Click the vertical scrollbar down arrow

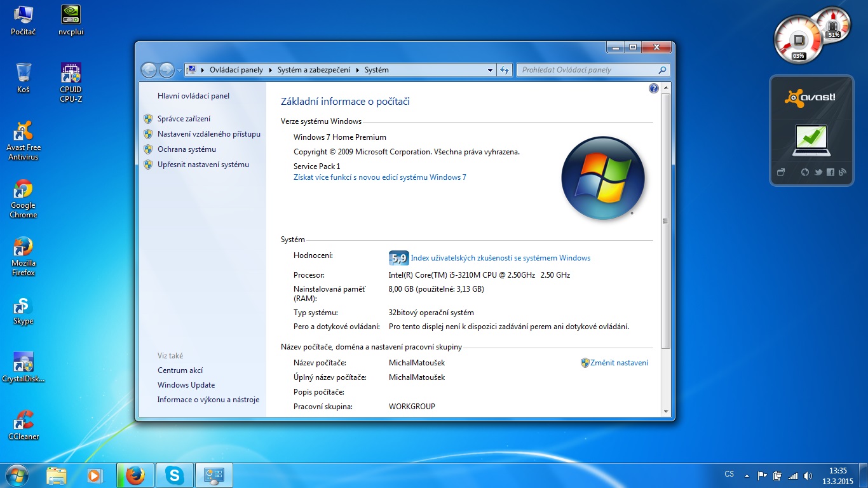click(x=665, y=412)
